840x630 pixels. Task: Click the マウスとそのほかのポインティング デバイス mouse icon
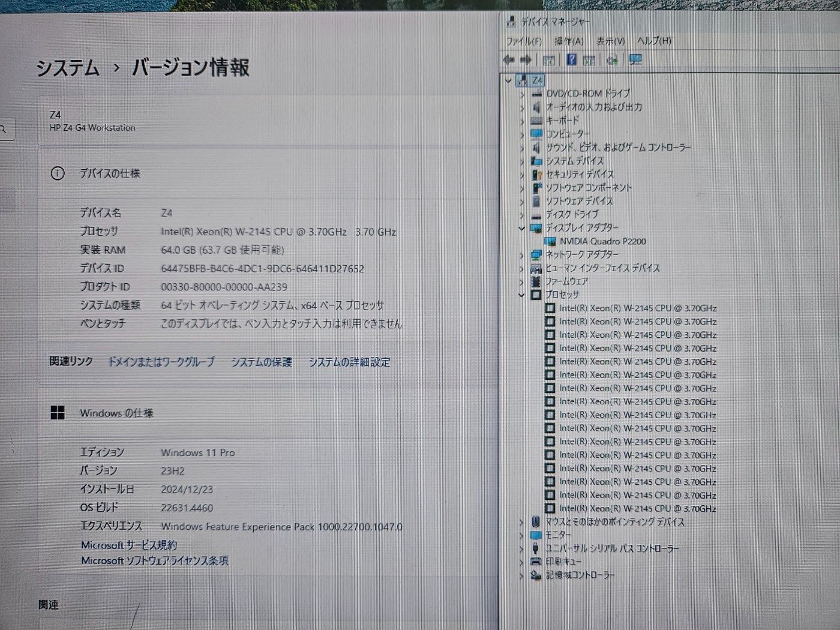536,522
